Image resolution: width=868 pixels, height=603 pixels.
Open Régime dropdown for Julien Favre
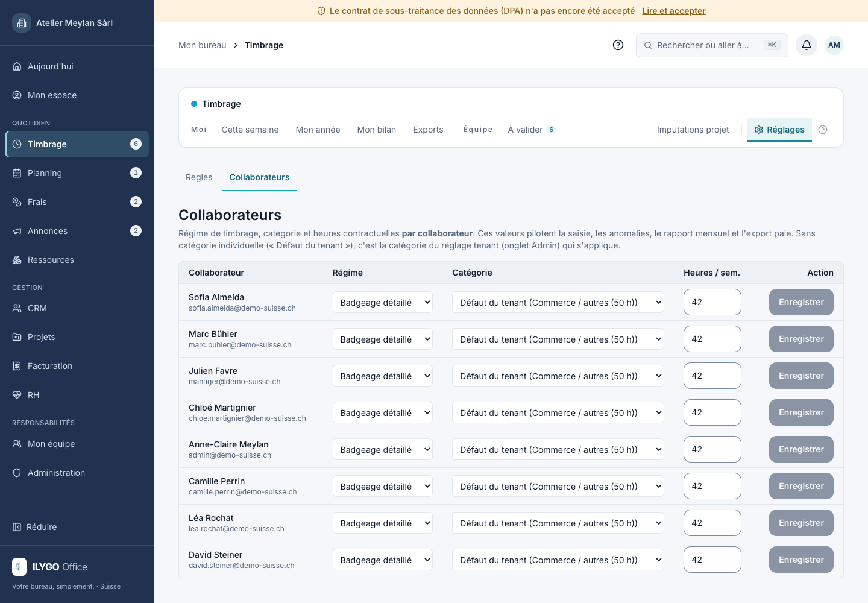[x=383, y=376]
